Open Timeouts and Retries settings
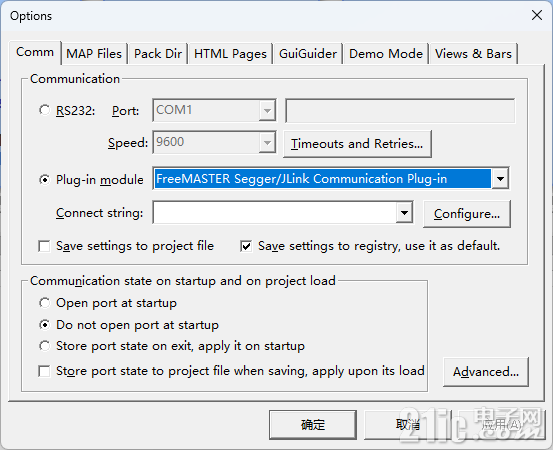 coord(357,144)
